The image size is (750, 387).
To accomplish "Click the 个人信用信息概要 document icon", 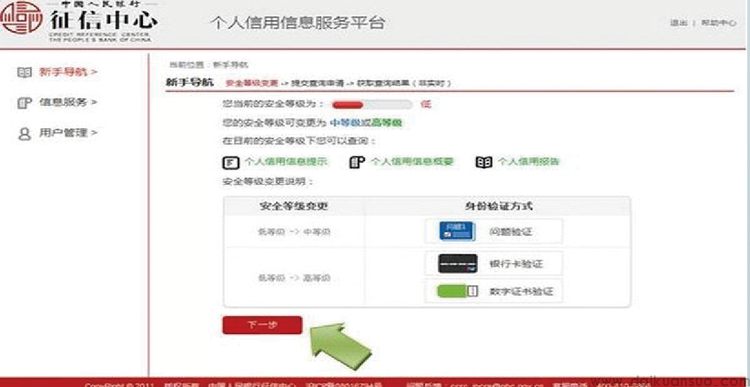I will tap(357, 163).
